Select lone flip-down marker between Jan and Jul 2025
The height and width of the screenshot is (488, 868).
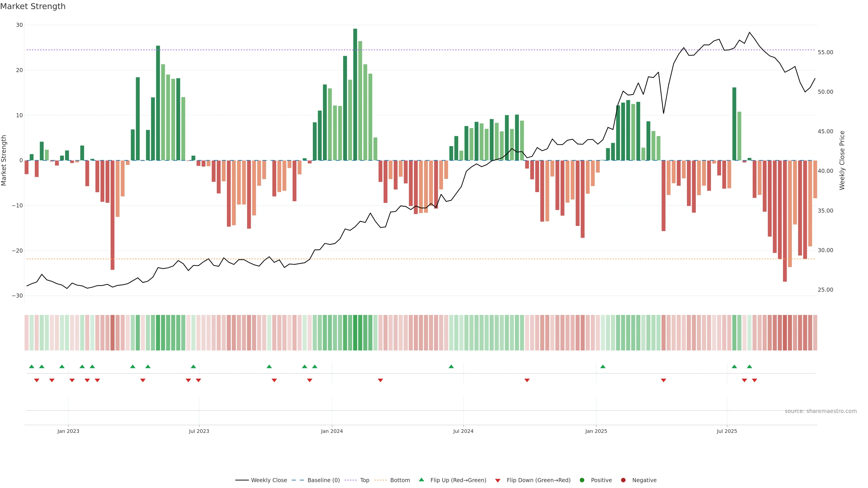tap(663, 380)
